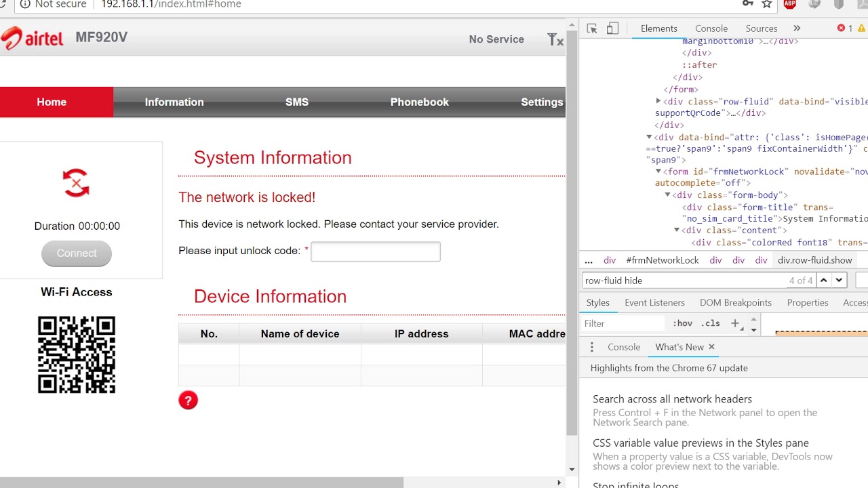
Task: Click the greyed Connect button
Action: point(77,253)
